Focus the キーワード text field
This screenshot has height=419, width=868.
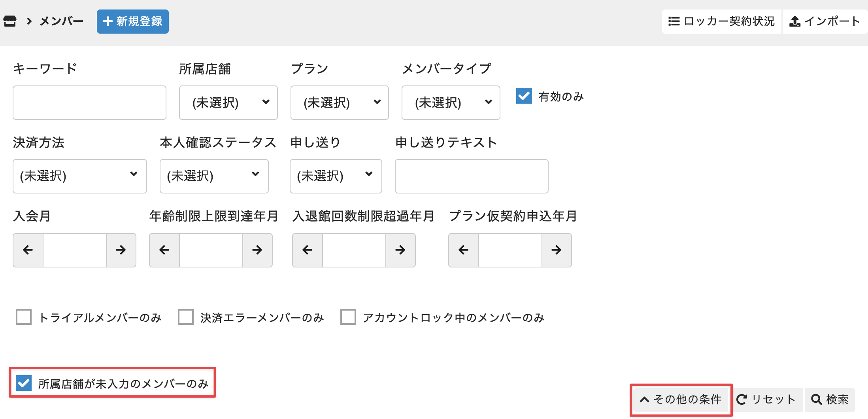point(89,103)
